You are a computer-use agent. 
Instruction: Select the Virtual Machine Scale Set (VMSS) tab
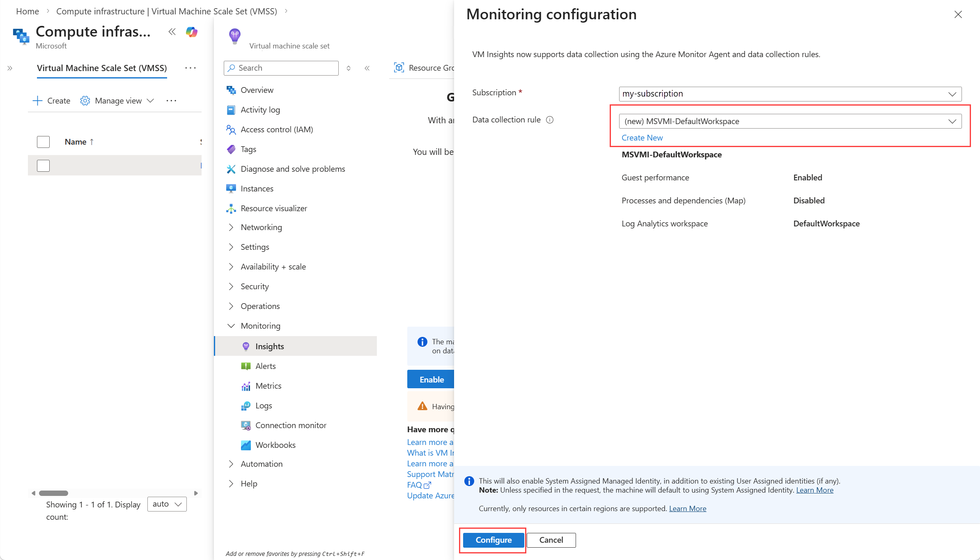pos(102,68)
